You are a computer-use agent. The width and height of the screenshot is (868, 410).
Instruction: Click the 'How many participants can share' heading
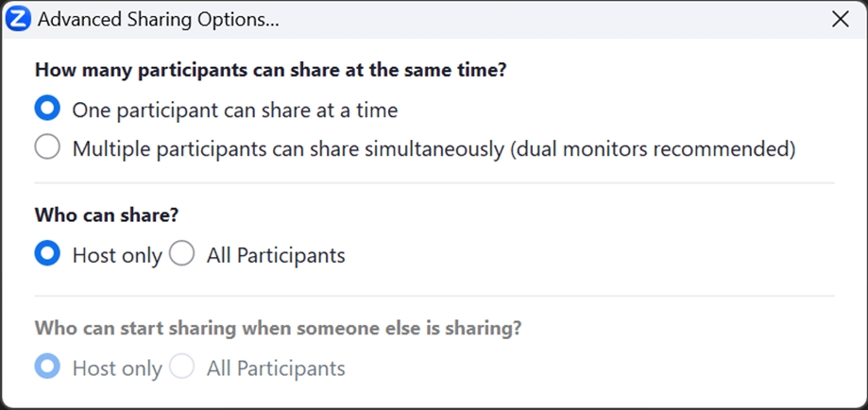coord(271,71)
